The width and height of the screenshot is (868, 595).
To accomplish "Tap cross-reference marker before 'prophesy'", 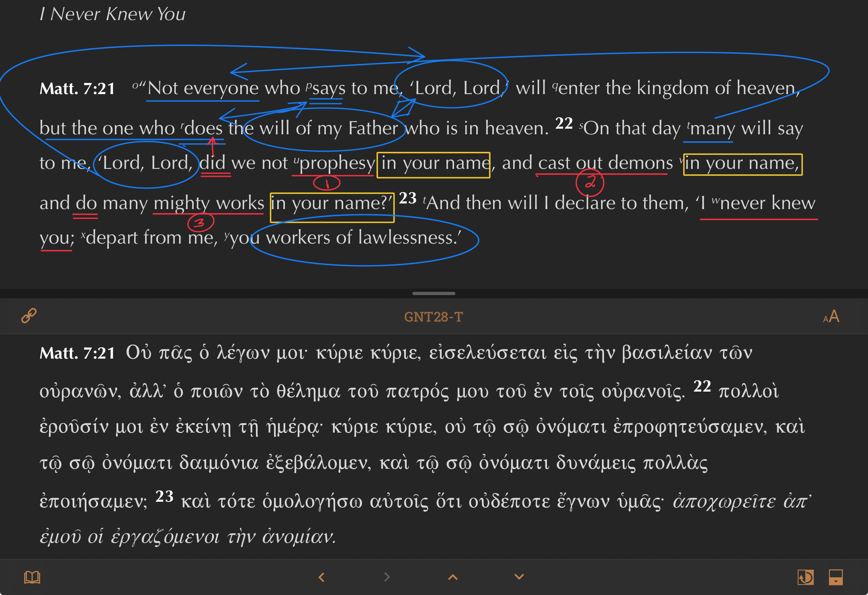I will [x=296, y=159].
